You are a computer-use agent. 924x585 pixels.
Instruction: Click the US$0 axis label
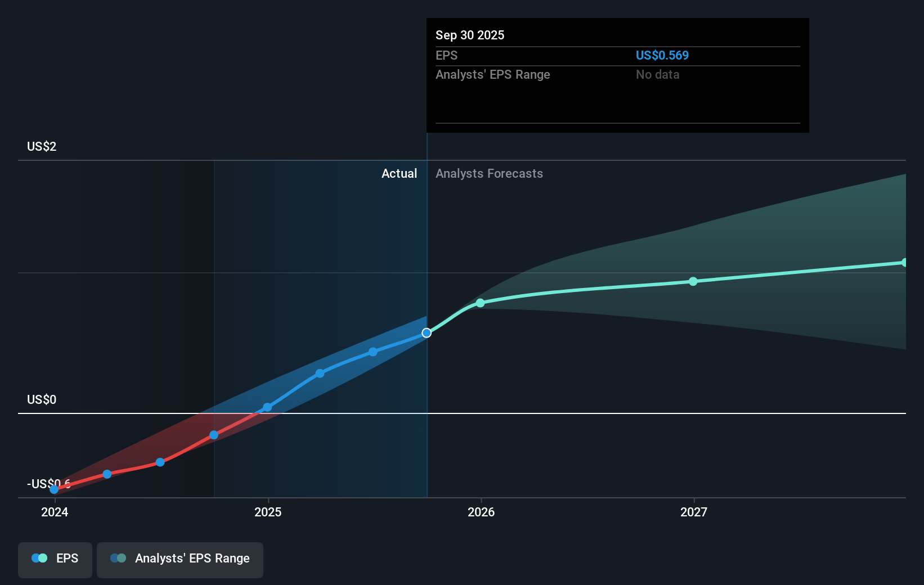pos(42,399)
